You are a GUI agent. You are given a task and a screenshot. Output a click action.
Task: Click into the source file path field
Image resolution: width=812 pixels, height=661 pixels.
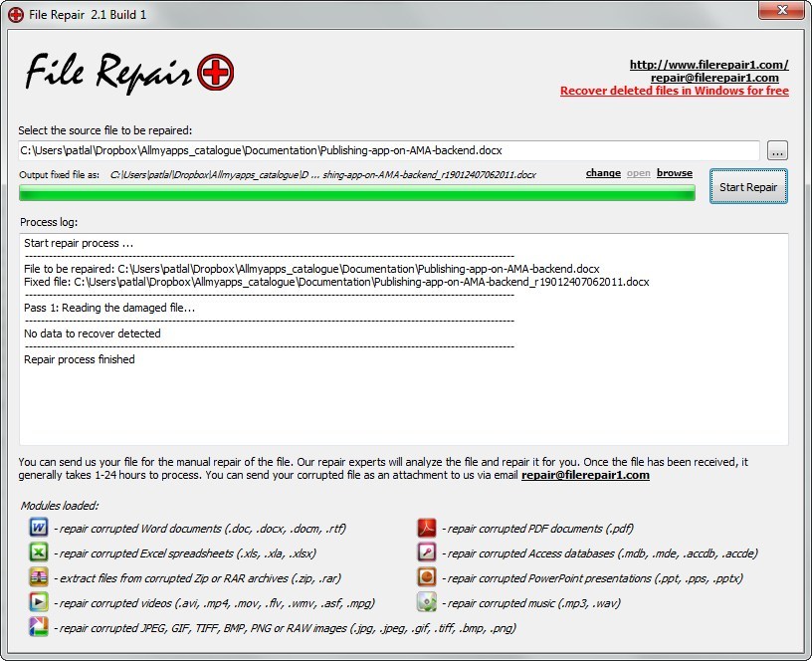[389, 150]
